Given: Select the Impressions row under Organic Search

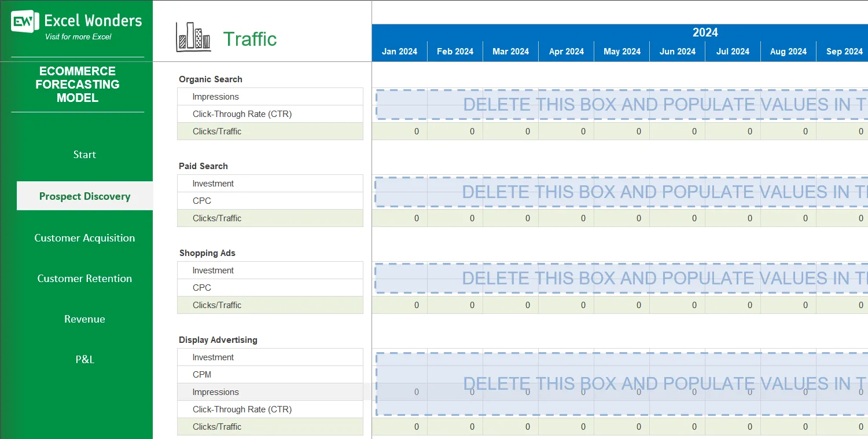Looking at the screenshot, I should (x=270, y=96).
